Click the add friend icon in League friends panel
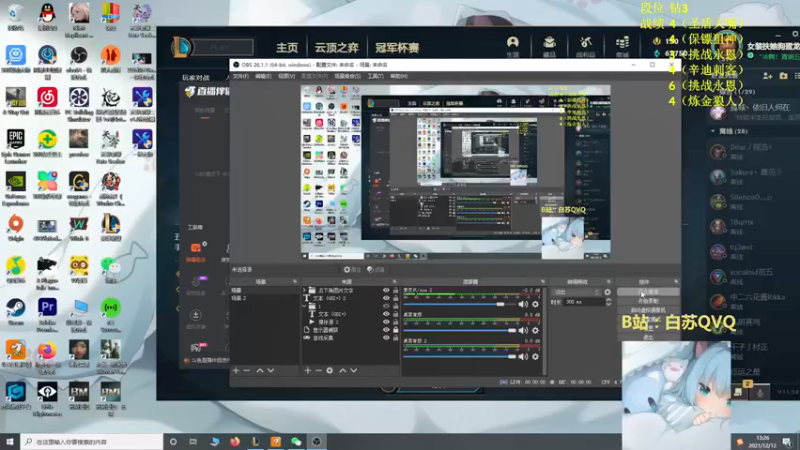This screenshot has height=450, width=800. pyautogui.click(x=767, y=76)
